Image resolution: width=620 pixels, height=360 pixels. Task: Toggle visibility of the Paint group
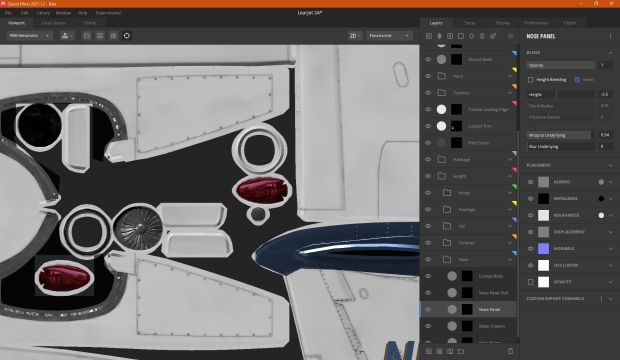428,76
